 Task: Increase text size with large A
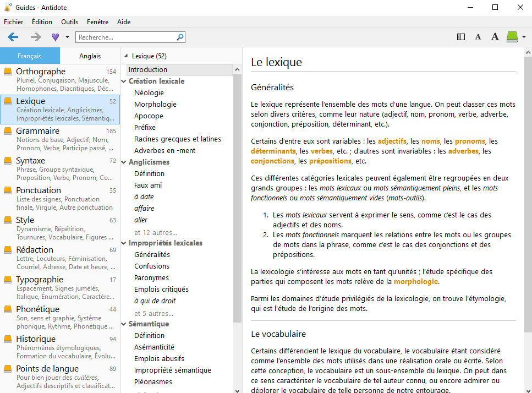click(x=495, y=37)
